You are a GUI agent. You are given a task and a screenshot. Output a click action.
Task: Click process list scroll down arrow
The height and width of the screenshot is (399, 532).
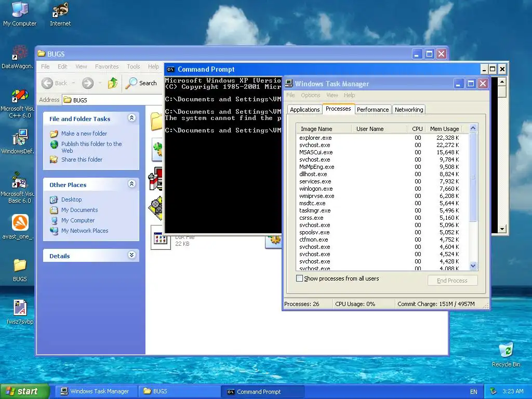(x=473, y=266)
